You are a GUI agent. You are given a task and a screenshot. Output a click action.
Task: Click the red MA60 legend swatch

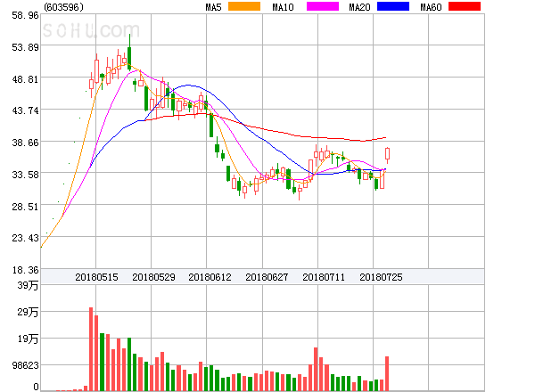pyautogui.click(x=465, y=6)
